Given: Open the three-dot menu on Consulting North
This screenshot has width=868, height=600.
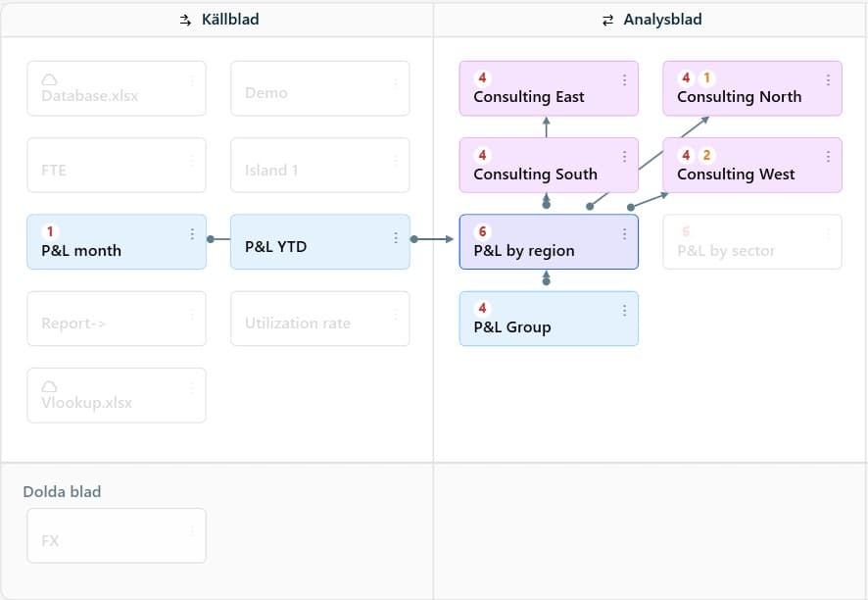Looking at the screenshot, I should pyautogui.click(x=829, y=80).
